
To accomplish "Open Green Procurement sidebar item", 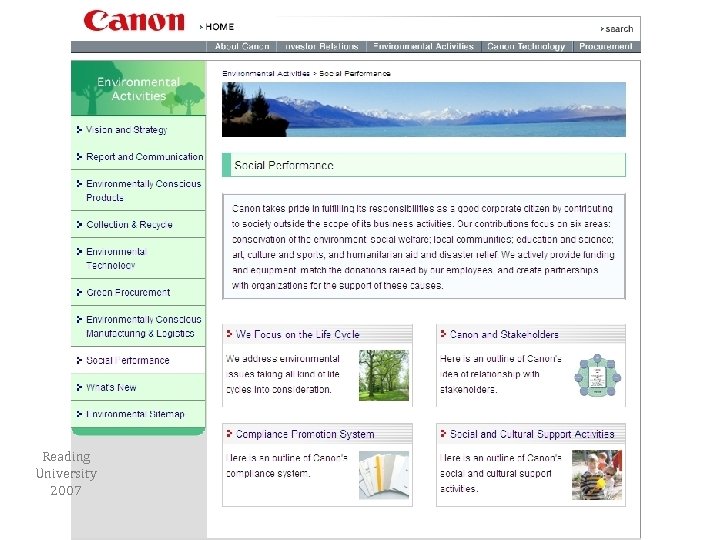I will point(128,292).
